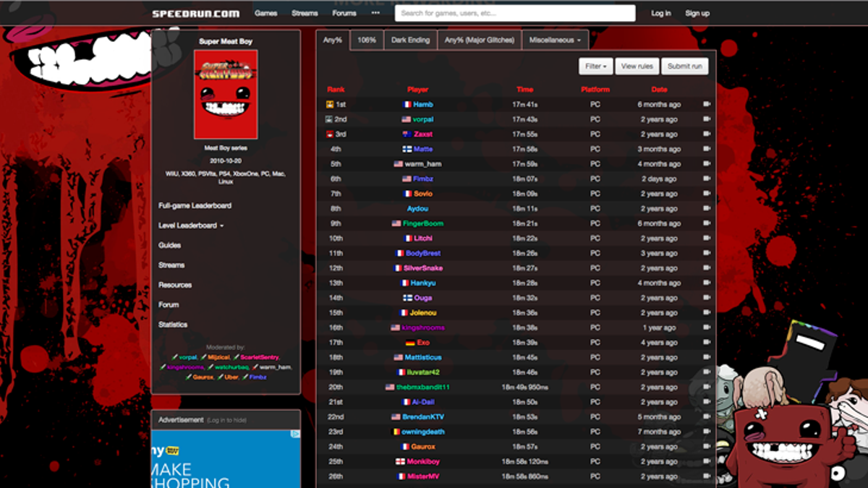This screenshot has width=868, height=488.
Task: Open the Dark Ending tab
Action: pos(410,40)
